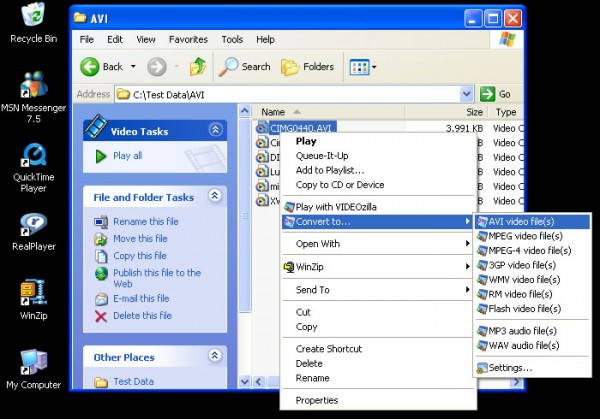The width and height of the screenshot is (600, 419).
Task: Open the File menu
Action: click(x=87, y=39)
